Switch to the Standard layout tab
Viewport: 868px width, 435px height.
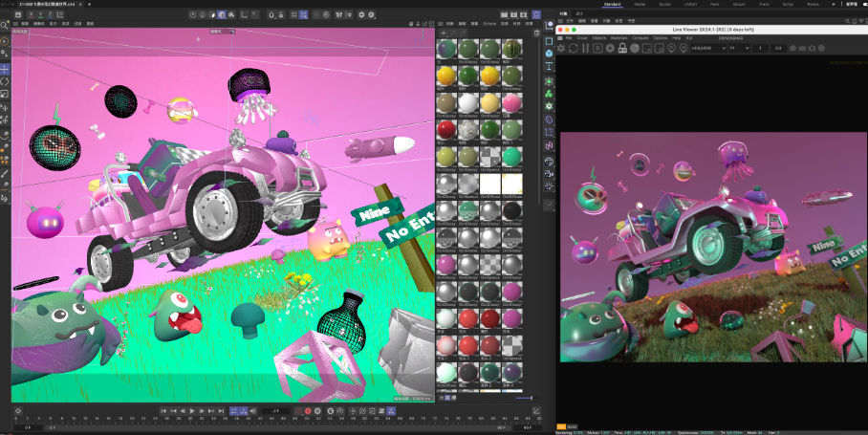pos(613,4)
